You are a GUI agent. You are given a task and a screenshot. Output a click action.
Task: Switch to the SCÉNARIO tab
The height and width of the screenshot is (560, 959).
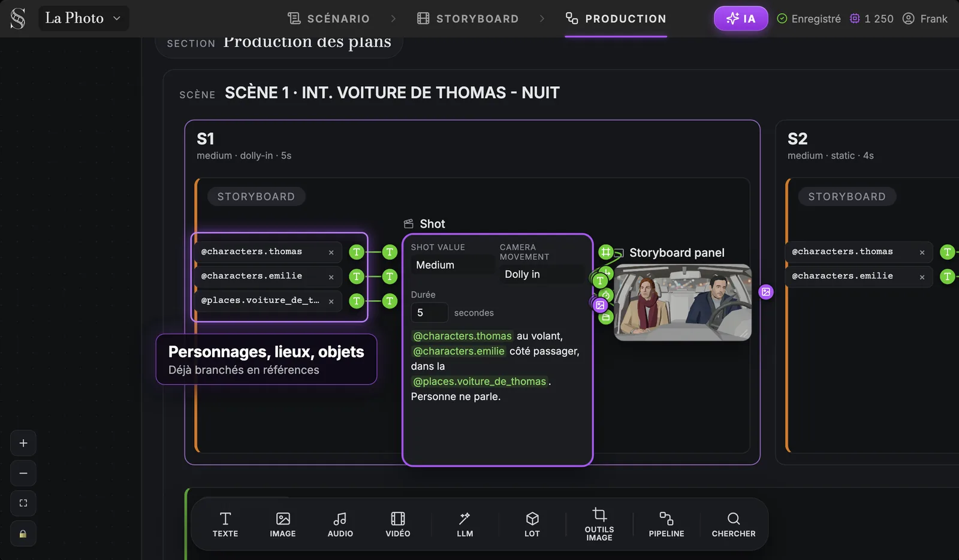328,19
